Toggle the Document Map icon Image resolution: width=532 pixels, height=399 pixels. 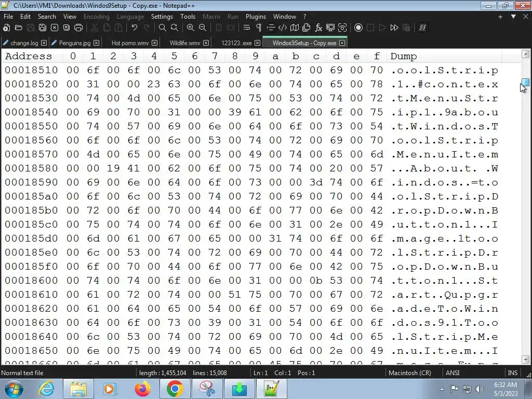click(x=295, y=28)
